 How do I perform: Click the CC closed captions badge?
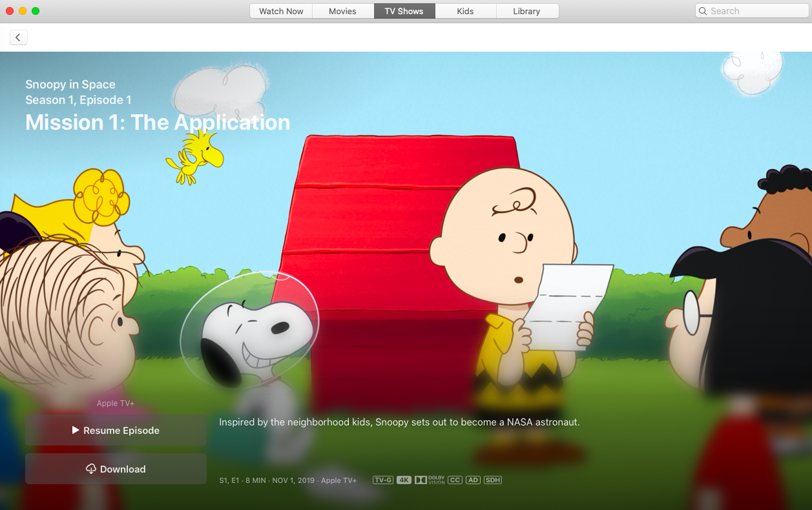[455, 480]
